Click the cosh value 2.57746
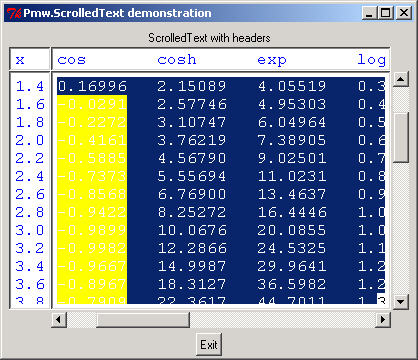The width and height of the screenshot is (418, 360). pyautogui.click(x=192, y=104)
